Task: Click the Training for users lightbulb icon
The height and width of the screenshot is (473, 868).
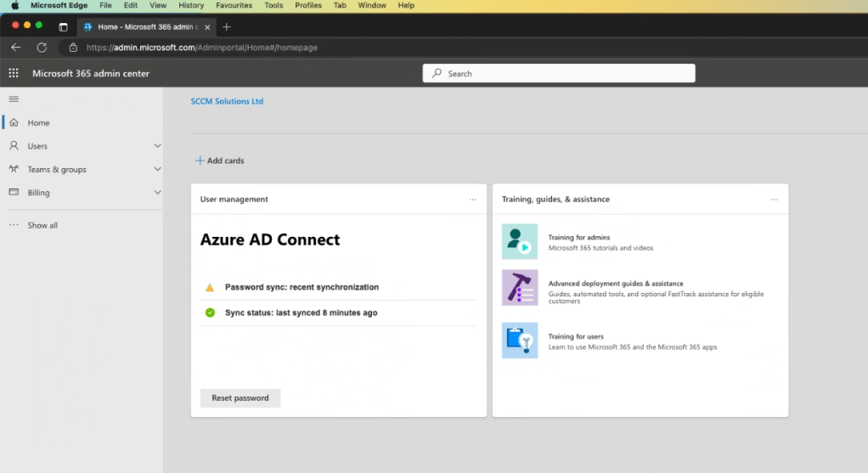Action: pos(519,341)
